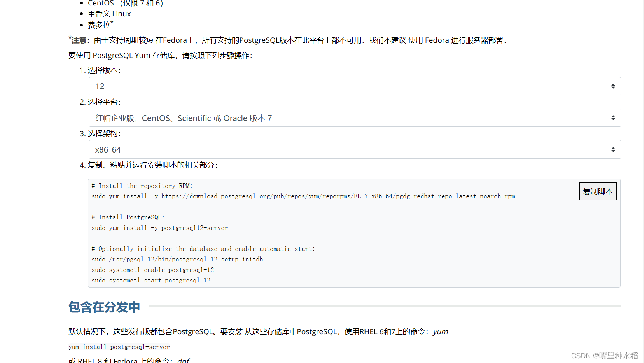Click the arrows icon on the architecture selector
Viewport: 644px width, 363px height.
(x=613, y=149)
